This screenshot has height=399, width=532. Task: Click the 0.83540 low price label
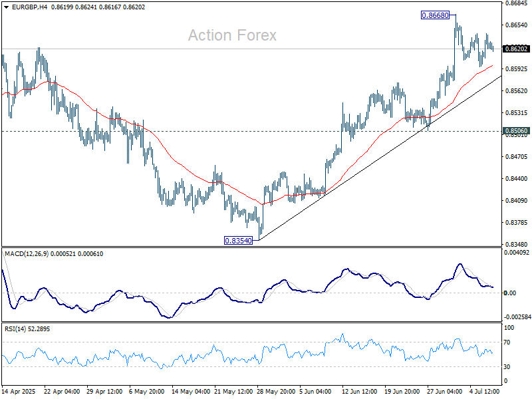[239, 241]
